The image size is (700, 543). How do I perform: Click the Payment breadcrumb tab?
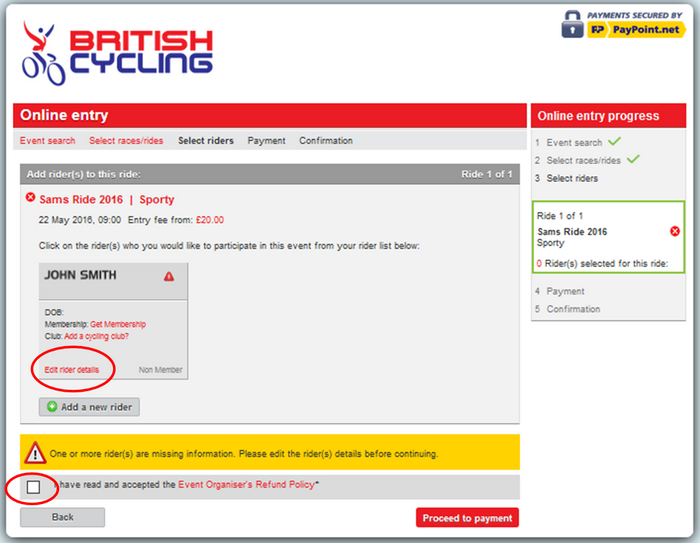click(267, 141)
